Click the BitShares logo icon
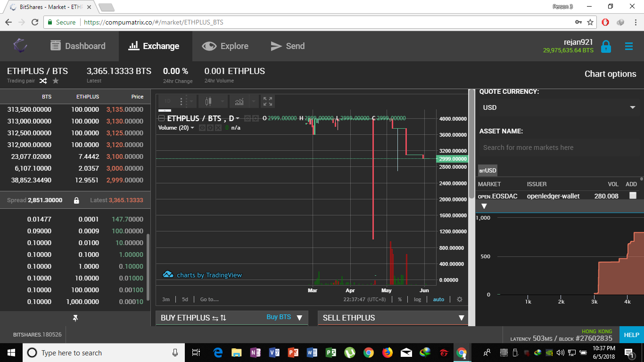644x362 pixels. point(20,46)
